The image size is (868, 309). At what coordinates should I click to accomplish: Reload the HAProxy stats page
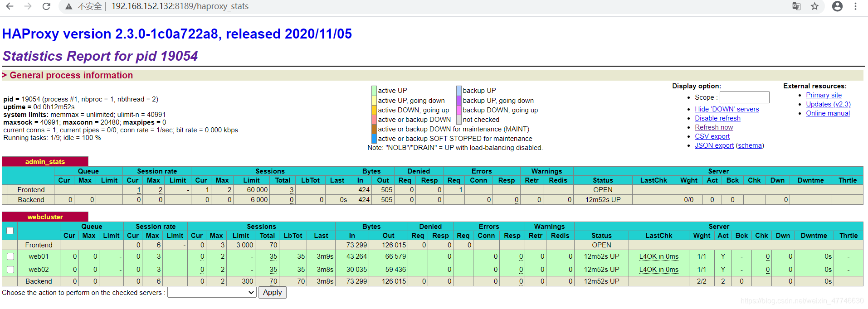point(46,6)
